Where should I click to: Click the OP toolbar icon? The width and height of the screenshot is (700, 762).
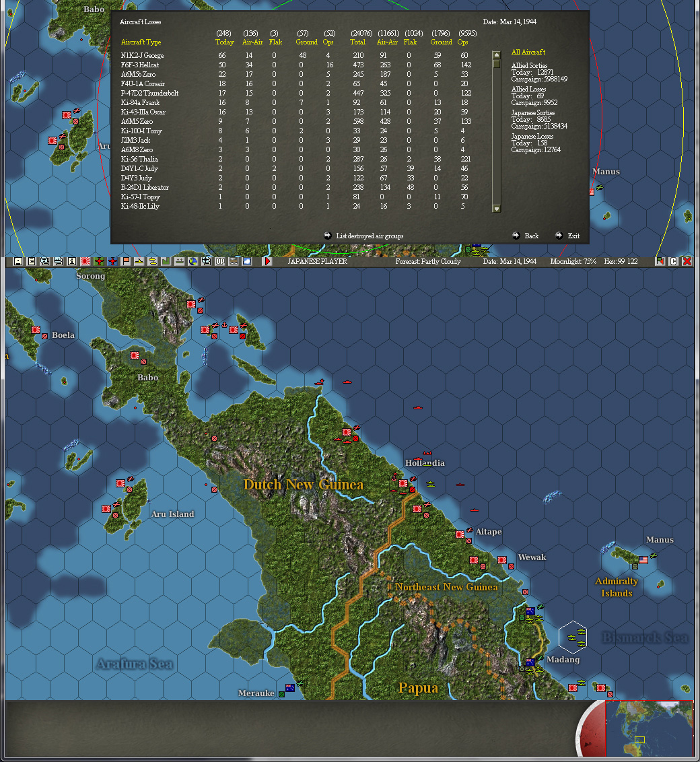[220, 261]
